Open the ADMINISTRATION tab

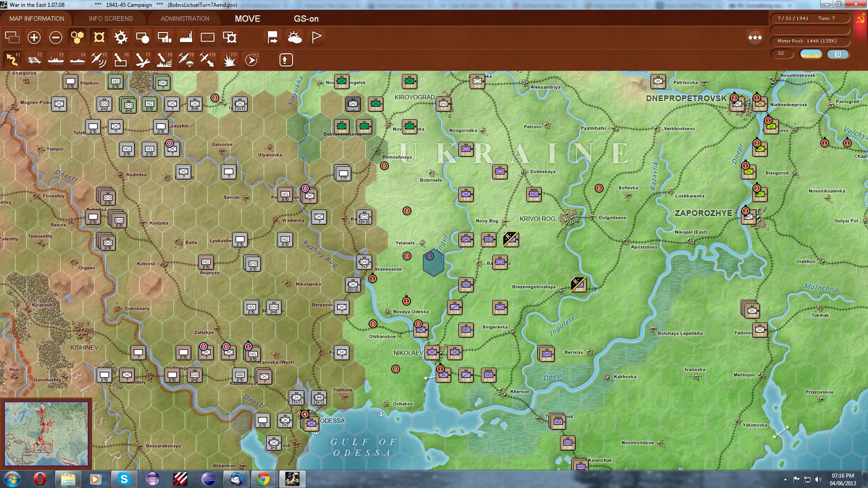point(185,19)
